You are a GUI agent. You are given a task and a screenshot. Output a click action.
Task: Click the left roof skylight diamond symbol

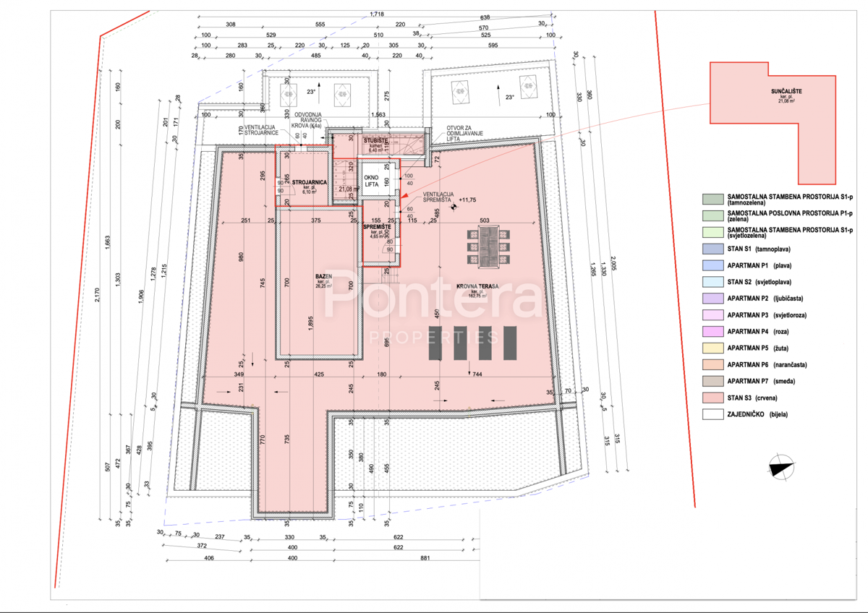tap(288, 92)
